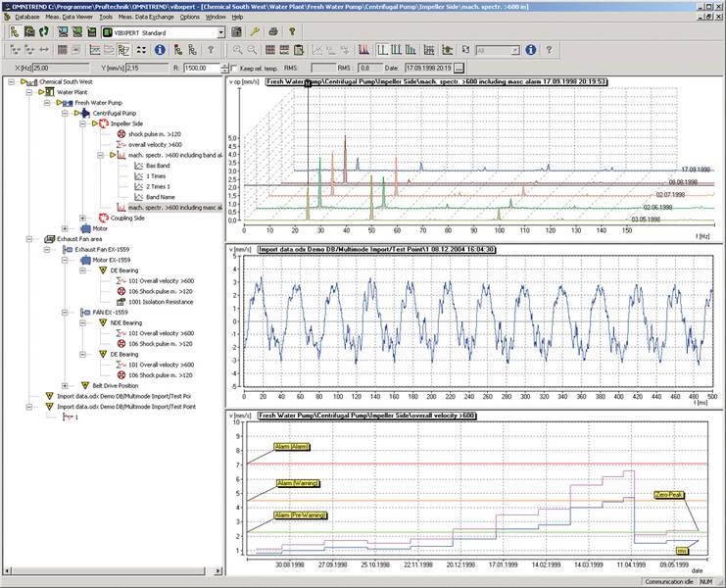Open the VIBXPERT Standard device dropdown
Viewport: 726px width, 588px height.
222,32
